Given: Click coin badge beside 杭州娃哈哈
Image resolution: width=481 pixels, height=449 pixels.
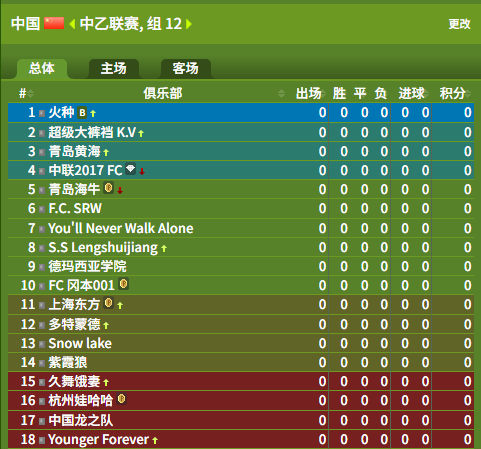Looking at the screenshot, I should tap(122, 399).
